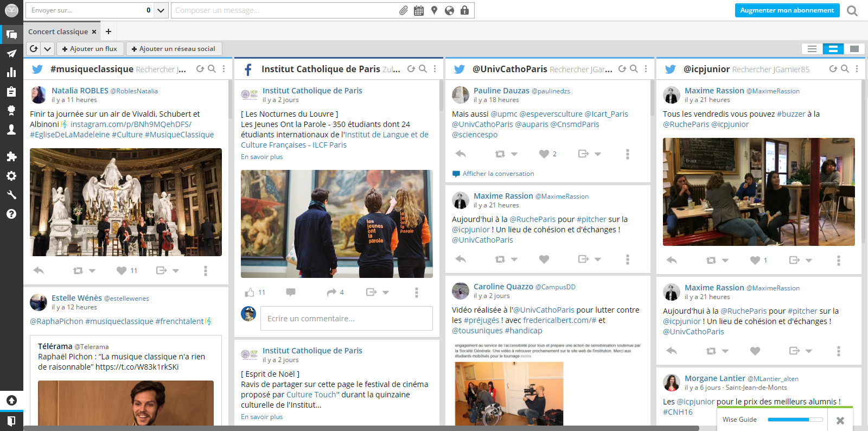
Task: Open Settings gear sidebar icon
Action: (11, 176)
